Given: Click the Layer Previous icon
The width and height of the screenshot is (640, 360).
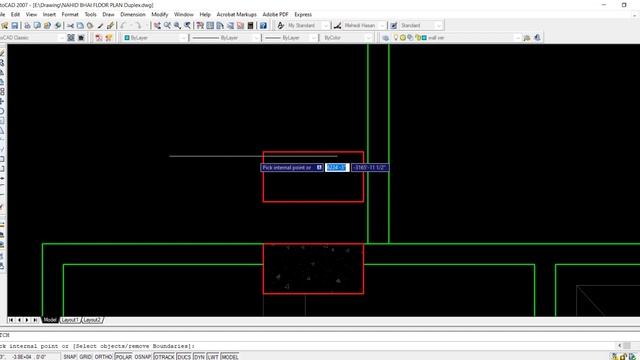Looking at the screenshot, I should click(x=527, y=38).
